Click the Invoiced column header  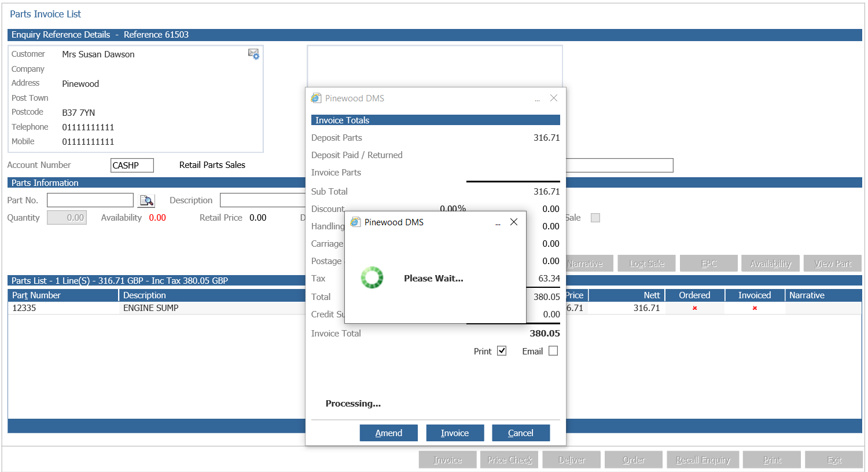point(755,295)
